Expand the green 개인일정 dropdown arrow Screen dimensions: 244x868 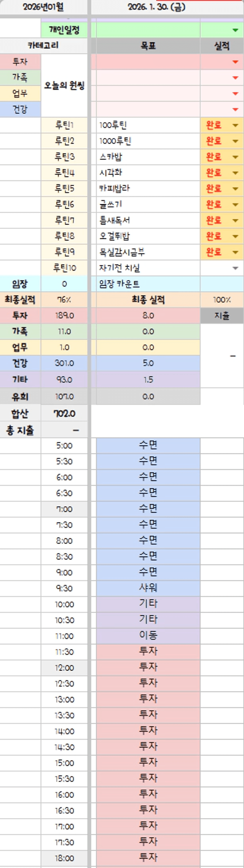(235, 30)
